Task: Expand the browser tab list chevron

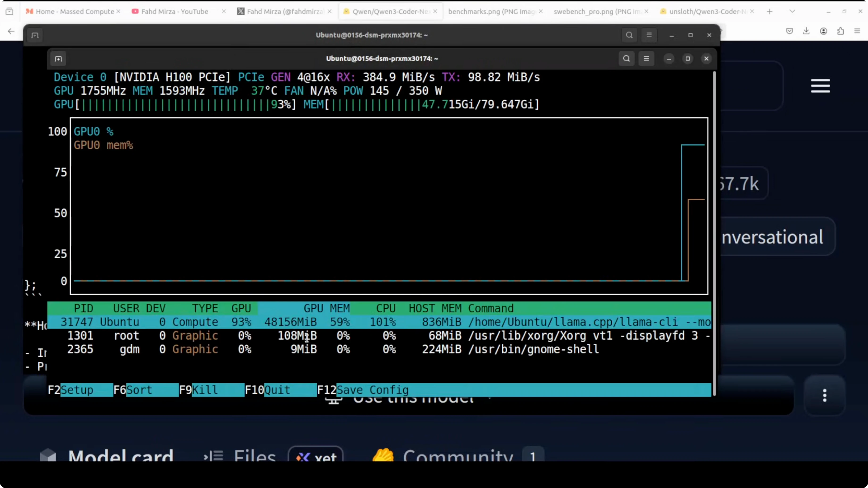Action: tap(792, 12)
